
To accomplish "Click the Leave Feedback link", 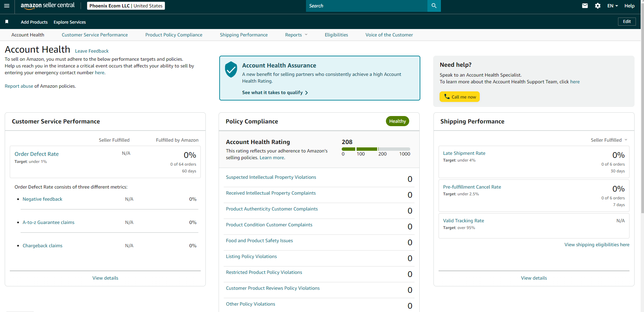I will coord(92,51).
